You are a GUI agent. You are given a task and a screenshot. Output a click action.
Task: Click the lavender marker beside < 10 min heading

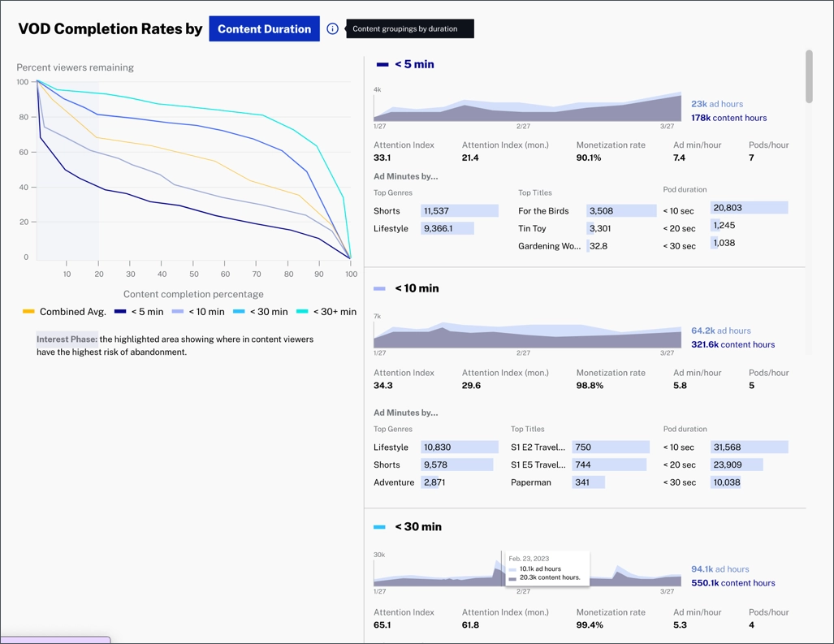[379, 289]
